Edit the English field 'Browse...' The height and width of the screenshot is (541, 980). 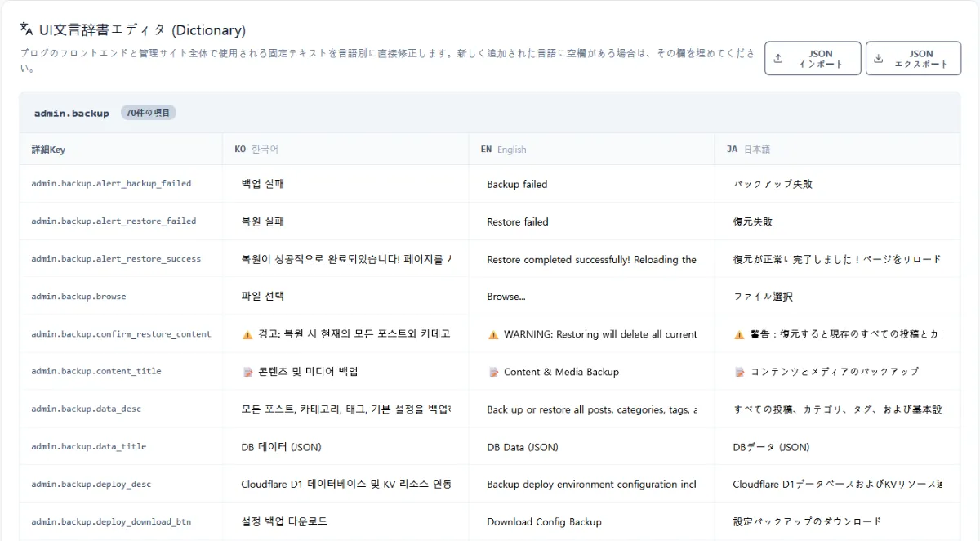pyautogui.click(x=591, y=297)
